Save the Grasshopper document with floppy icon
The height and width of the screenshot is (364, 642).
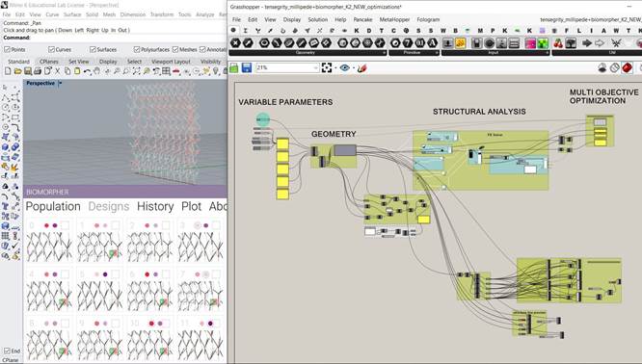point(247,68)
